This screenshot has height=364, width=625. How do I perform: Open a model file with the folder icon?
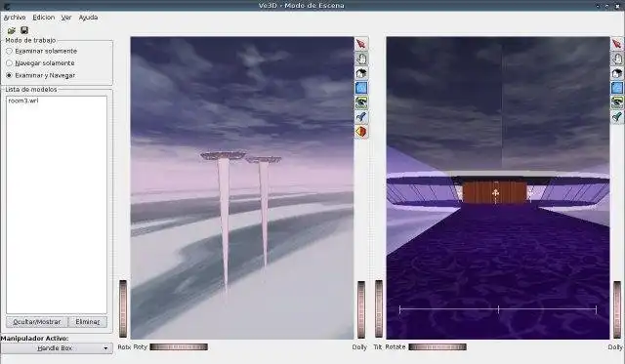coord(11,30)
